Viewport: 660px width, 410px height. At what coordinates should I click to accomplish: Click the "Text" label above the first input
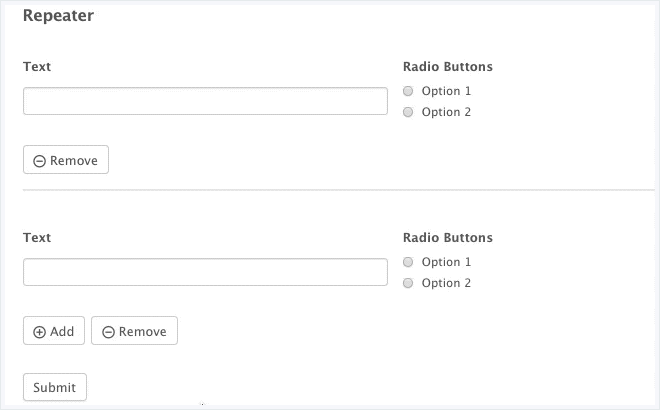coord(37,67)
